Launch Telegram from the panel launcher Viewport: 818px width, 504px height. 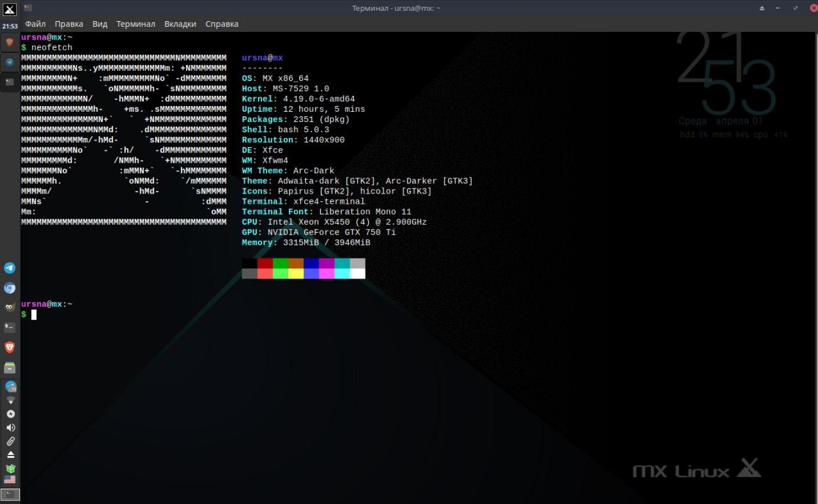(x=10, y=268)
